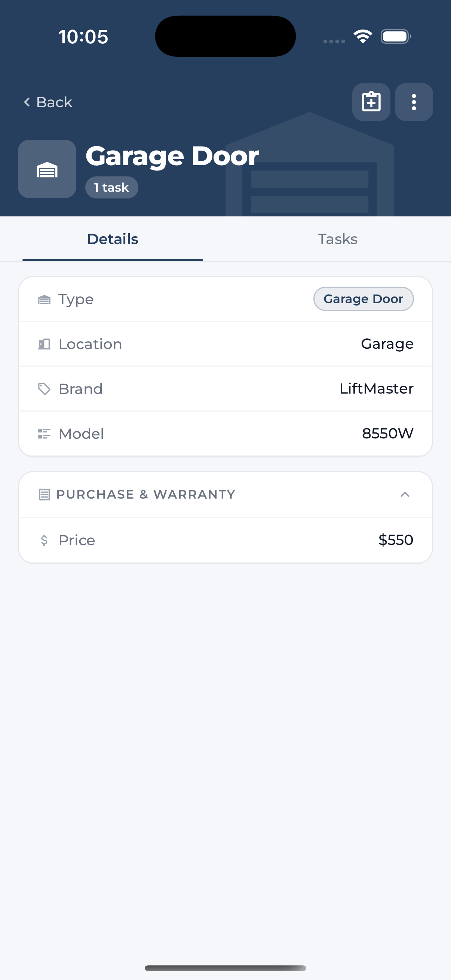Viewport: 451px width, 980px height.
Task: Tap the garage door appliance icon tile
Action: coord(47,169)
